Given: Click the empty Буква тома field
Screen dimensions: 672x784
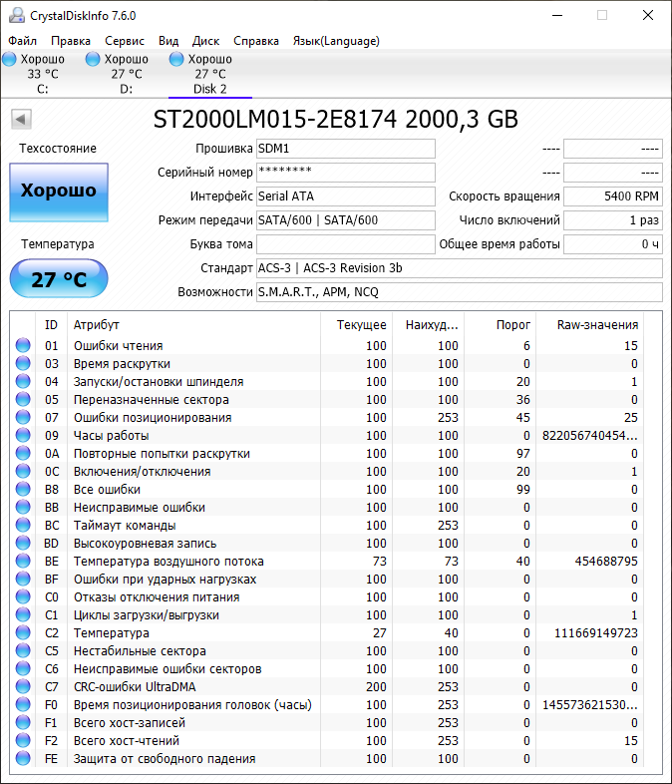Looking at the screenshot, I should click(x=346, y=244).
